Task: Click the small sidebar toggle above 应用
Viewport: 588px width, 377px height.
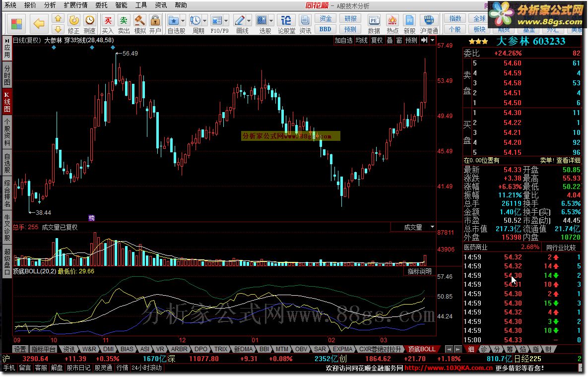Action: [x=7, y=41]
